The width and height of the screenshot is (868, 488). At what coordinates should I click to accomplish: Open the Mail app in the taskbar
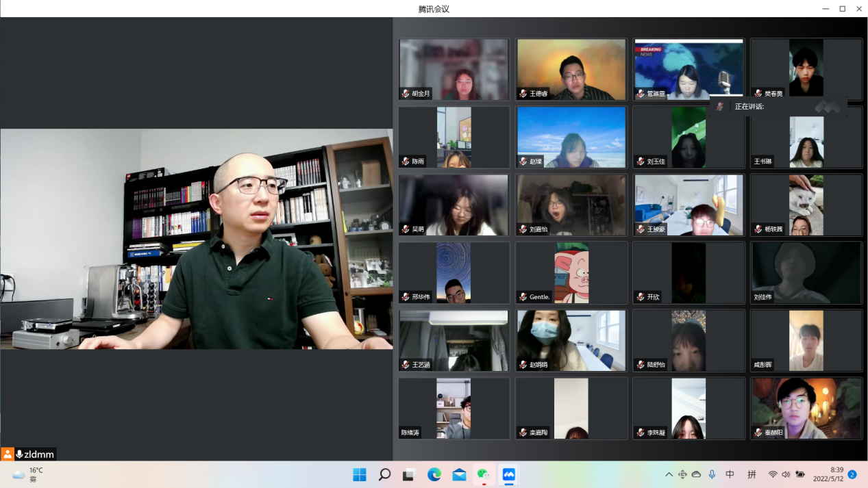(459, 474)
